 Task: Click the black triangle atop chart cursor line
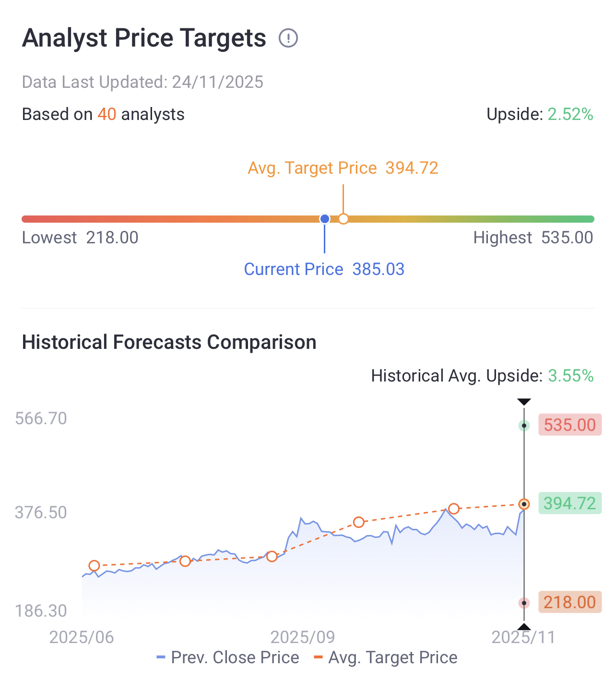(524, 402)
